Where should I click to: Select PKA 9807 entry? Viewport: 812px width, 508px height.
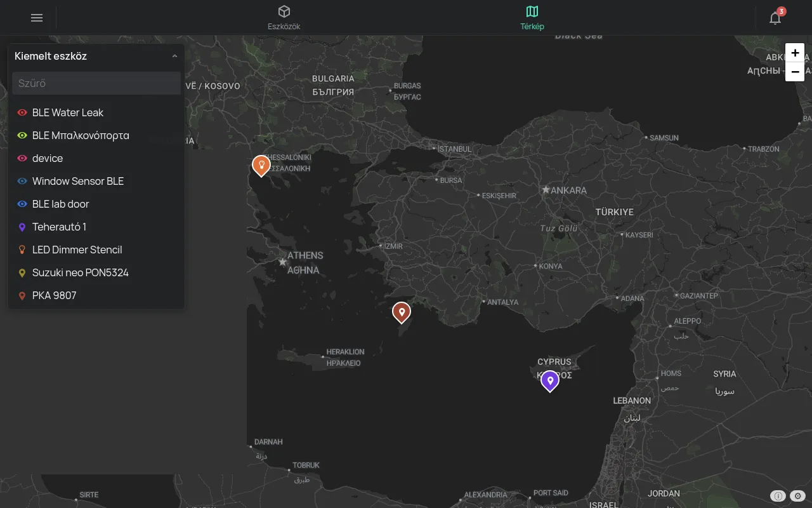(96, 295)
